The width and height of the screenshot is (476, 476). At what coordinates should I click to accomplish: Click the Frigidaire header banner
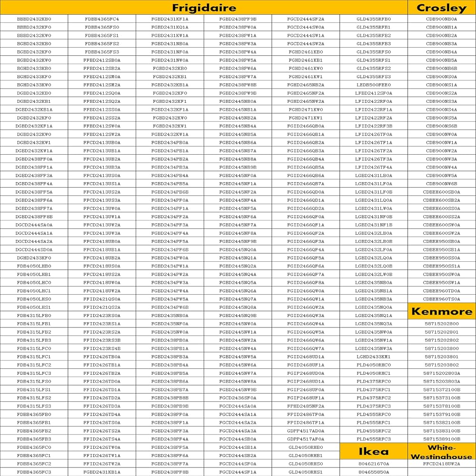click(204, 8)
